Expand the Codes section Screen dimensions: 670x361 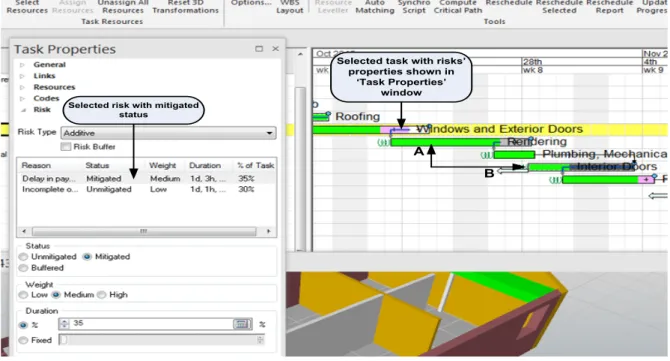[23, 99]
